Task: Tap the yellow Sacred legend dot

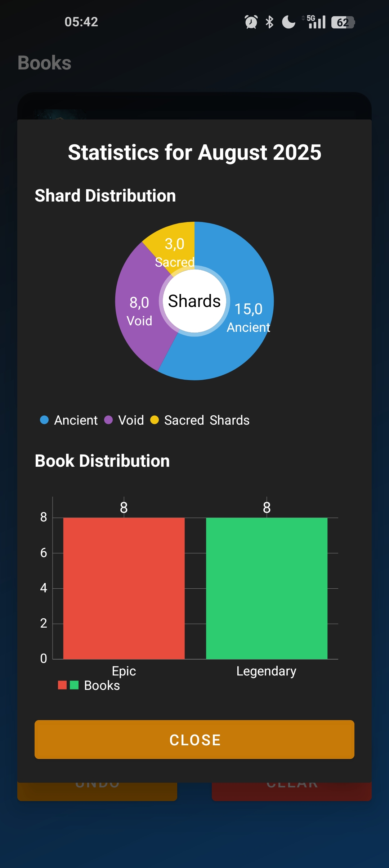Action: [x=155, y=420]
